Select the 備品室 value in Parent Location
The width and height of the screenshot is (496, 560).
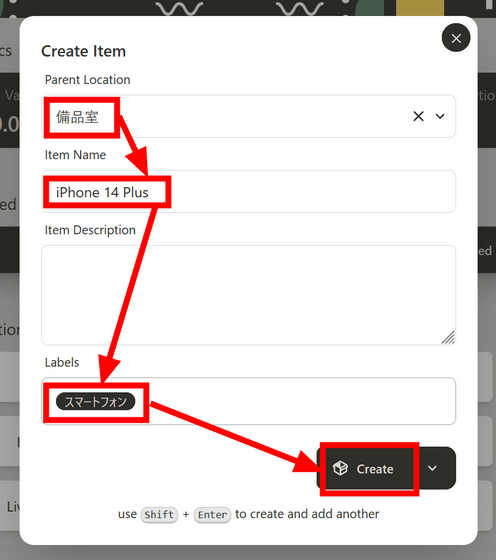click(x=77, y=117)
